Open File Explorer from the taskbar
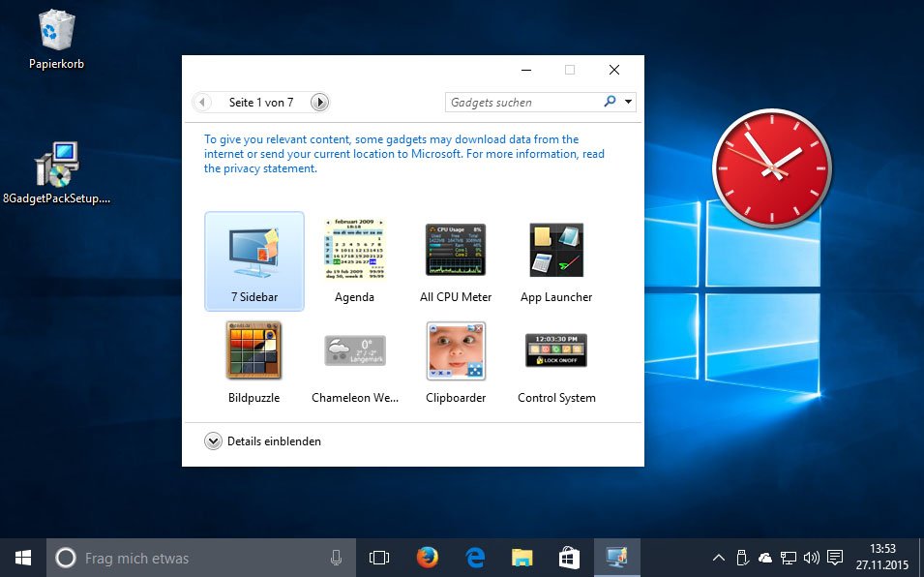Image resolution: width=924 pixels, height=577 pixels. [x=522, y=558]
